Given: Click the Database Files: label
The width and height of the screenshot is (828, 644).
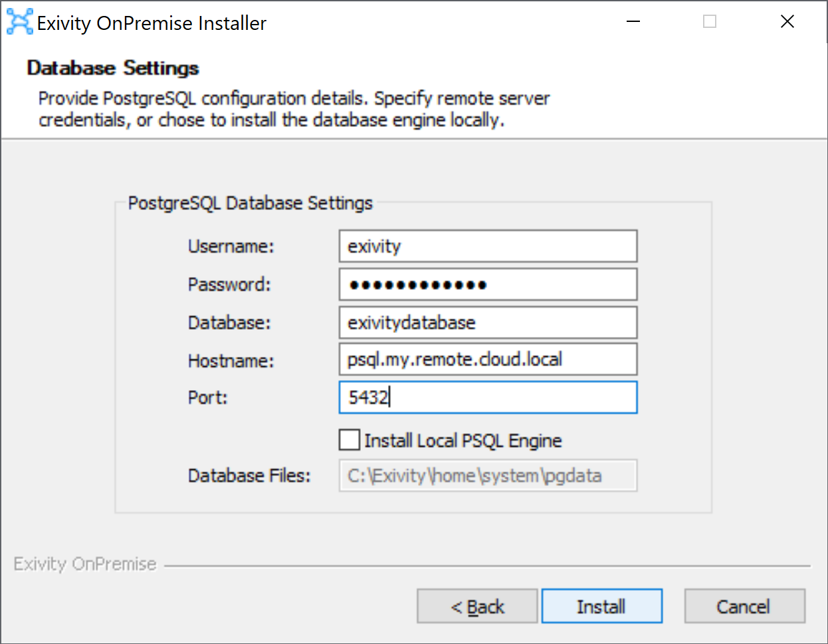Looking at the screenshot, I should [x=249, y=476].
